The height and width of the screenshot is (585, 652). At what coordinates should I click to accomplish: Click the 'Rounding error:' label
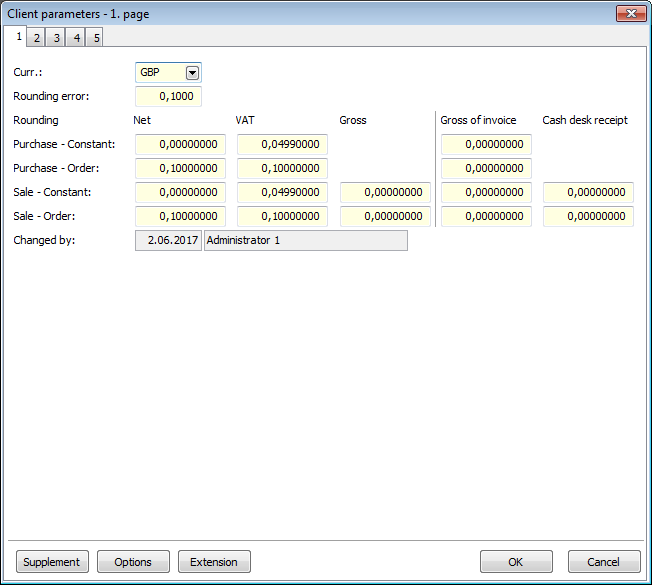51,96
